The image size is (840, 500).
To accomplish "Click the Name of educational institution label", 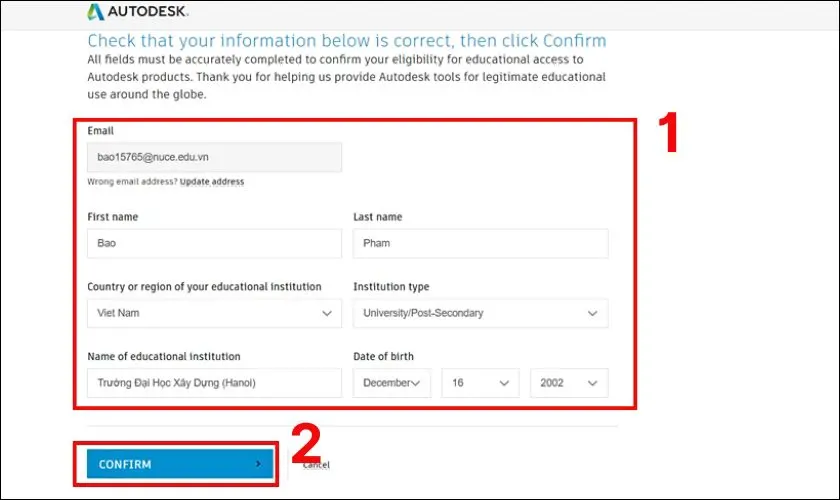I will tap(164, 357).
